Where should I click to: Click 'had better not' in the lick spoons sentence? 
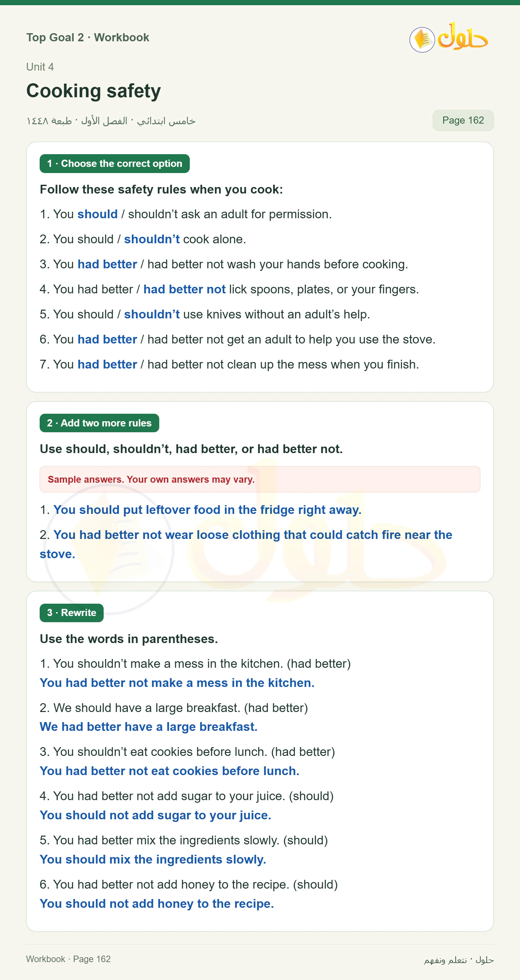tap(184, 289)
